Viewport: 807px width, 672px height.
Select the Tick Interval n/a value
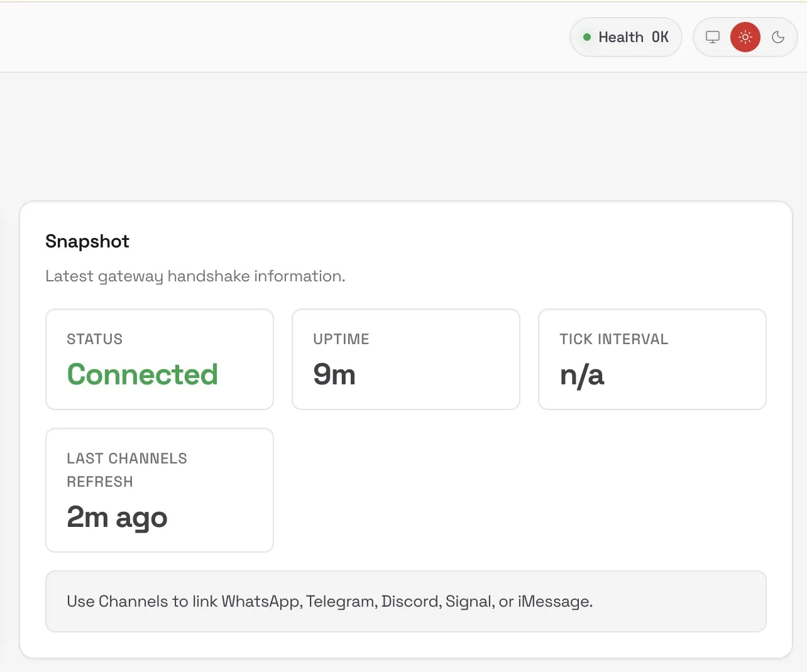tap(581, 375)
